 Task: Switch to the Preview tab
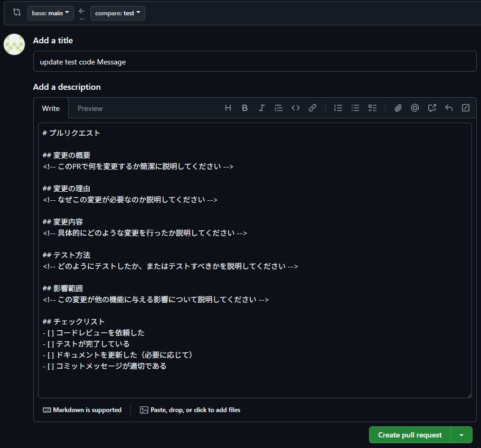click(90, 108)
